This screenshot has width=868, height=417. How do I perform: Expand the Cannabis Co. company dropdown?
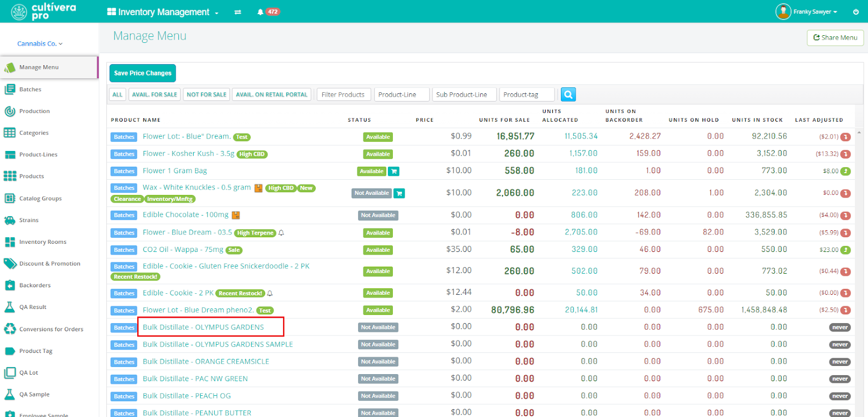point(40,43)
